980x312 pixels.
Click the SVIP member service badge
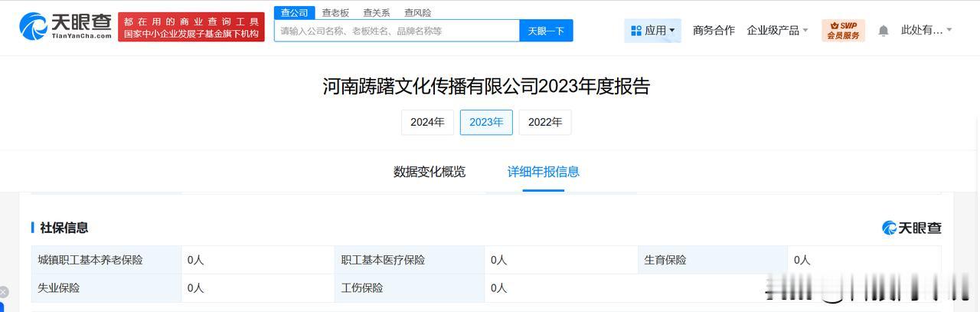tap(843, 31)
